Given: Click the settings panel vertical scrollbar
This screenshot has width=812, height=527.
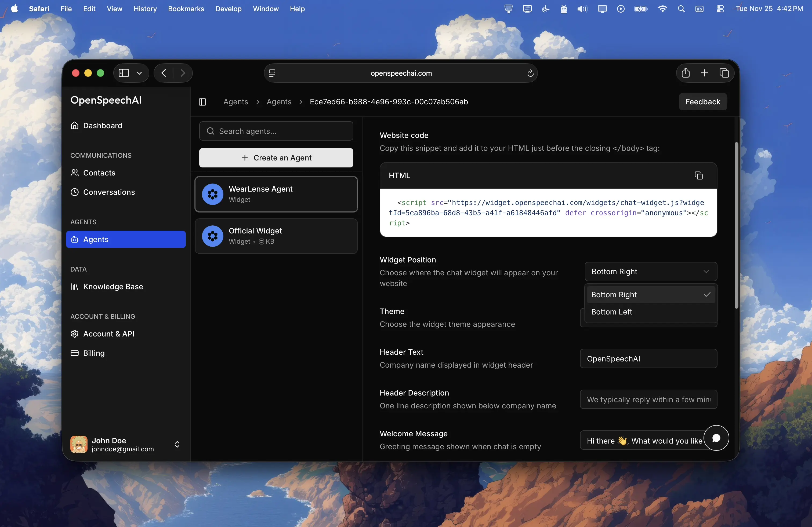Looking at the screenshot, I should pos(736,225).
